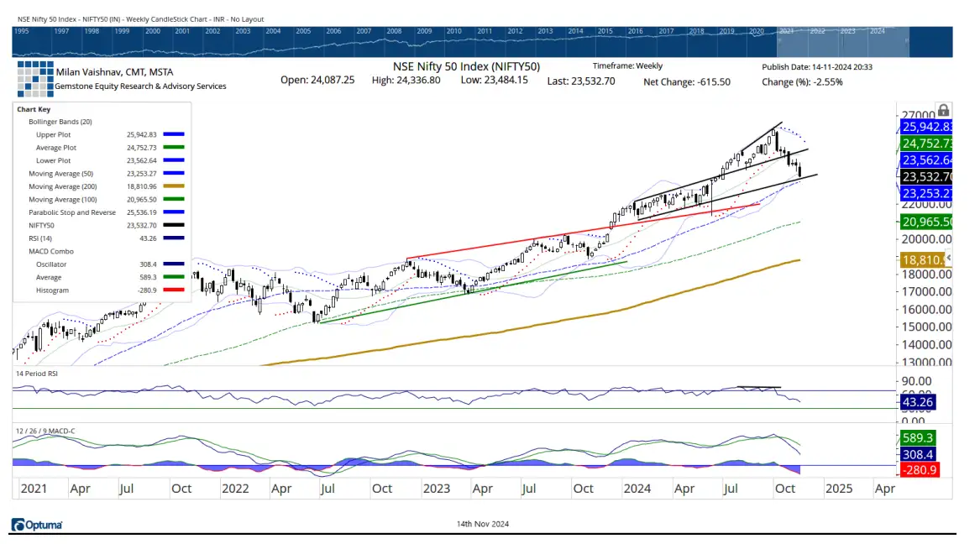
Task: Click the blue 308.4 MACD oscillator tag
Action: tap(918, 455)
